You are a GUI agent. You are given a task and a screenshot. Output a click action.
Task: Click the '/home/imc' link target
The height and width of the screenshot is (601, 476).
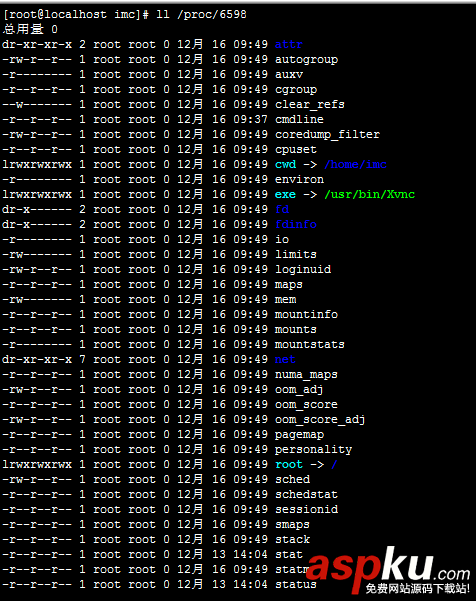pos(355,164)
